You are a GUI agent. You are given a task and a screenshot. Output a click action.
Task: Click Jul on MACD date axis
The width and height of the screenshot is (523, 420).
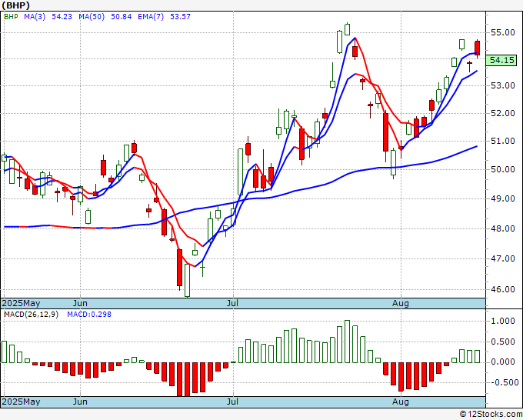click(x=232, y=402)
